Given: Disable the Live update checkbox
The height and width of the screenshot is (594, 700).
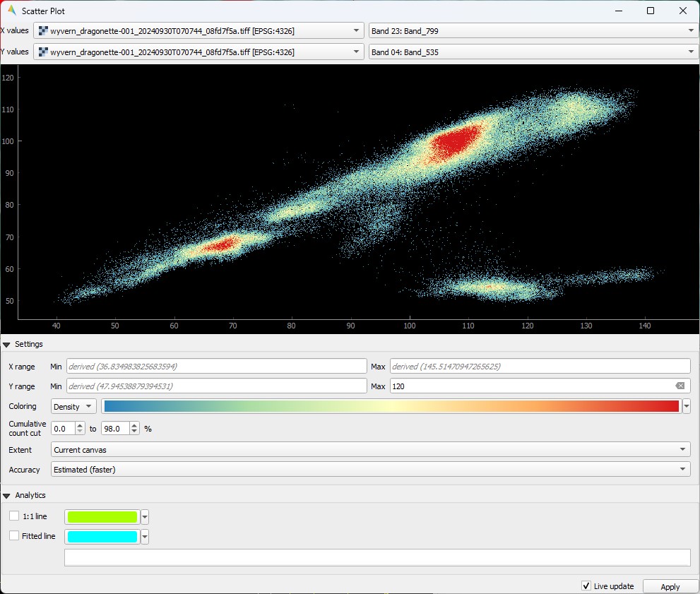Looking at the screenshot, I should pyautogui.click(x=586, y=586).
